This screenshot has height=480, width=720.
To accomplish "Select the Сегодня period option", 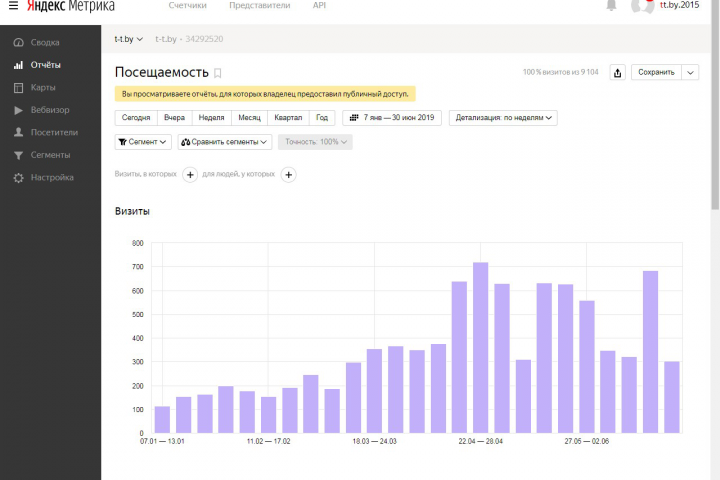I will [x=136, y=117].
